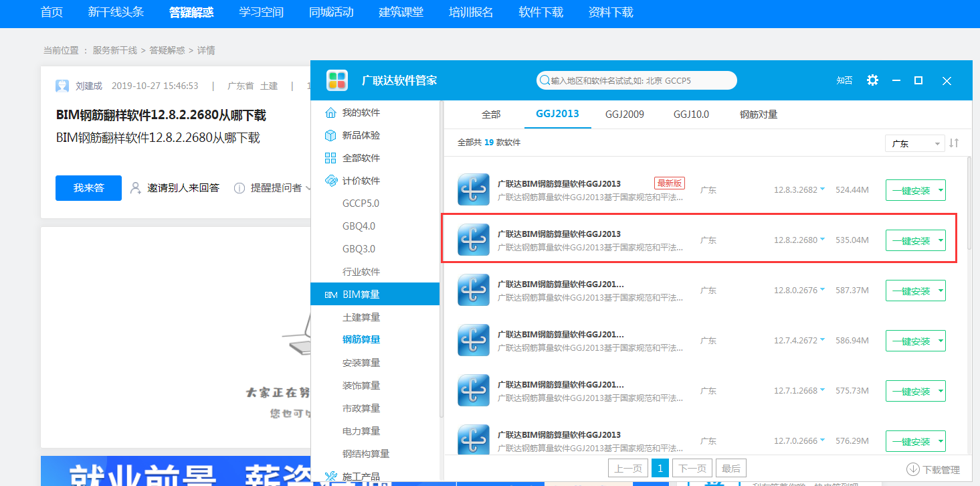Open 软件下载 in website navigation
Viewport: 980px width, 486px height.
[x=541, y=12]
